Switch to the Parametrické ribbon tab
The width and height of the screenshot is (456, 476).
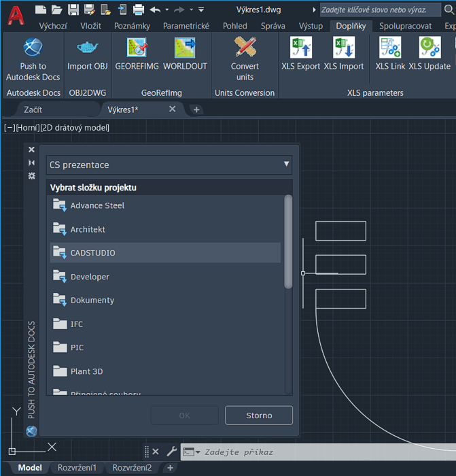[186, 26]
